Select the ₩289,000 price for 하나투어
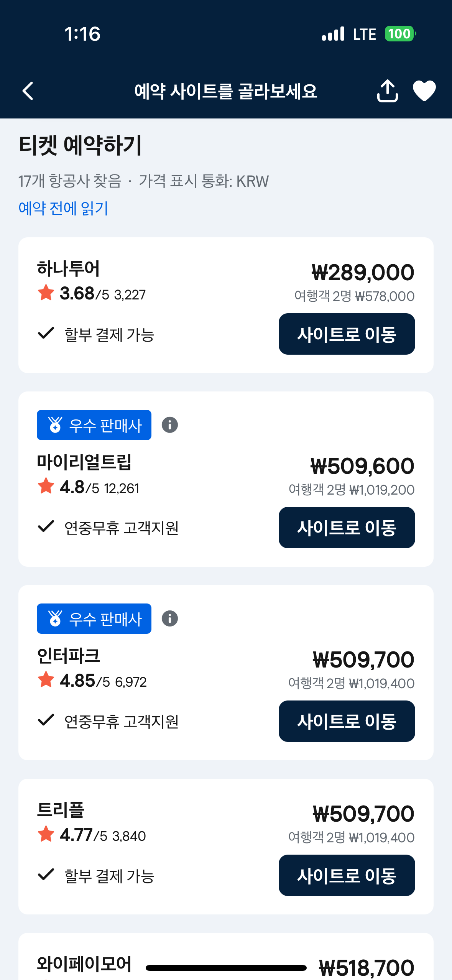The image size is (452, 980). pos(363,273)
